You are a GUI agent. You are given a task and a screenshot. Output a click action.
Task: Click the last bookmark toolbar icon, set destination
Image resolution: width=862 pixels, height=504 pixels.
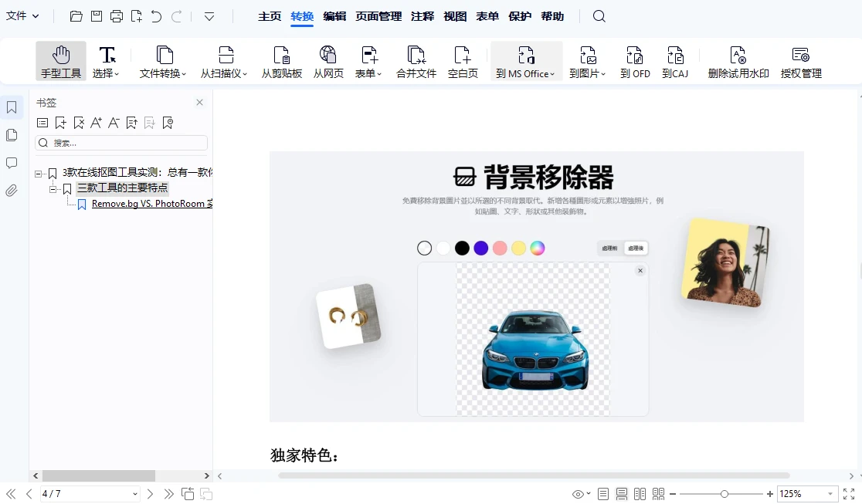pyautogui.click(x=168, y=123)
